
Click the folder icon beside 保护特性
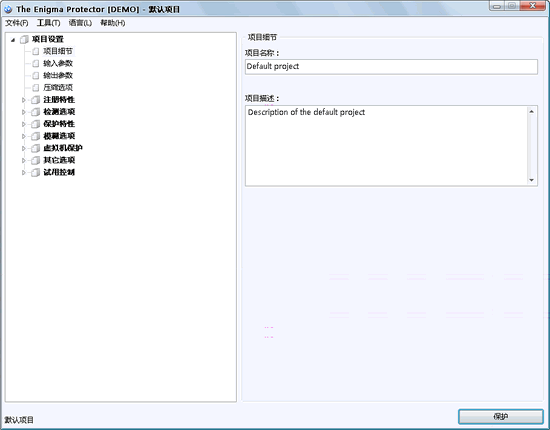tap(35, 124)
